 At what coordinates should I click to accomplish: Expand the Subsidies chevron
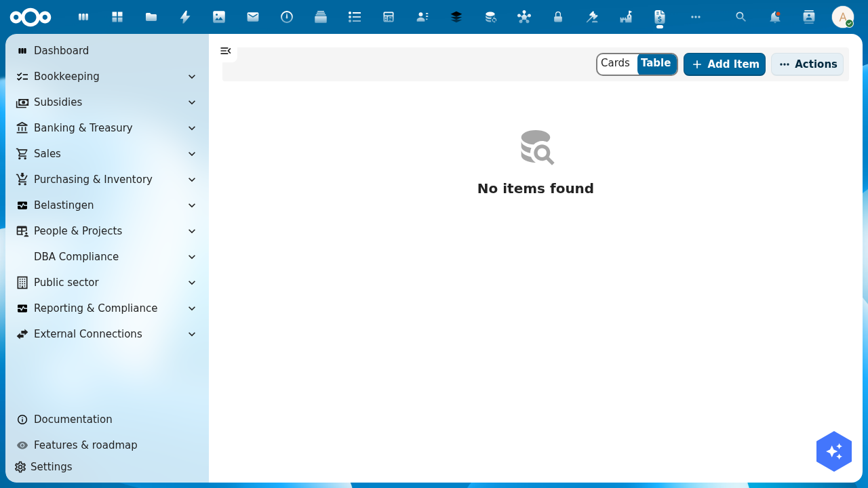tap(192, 102)
